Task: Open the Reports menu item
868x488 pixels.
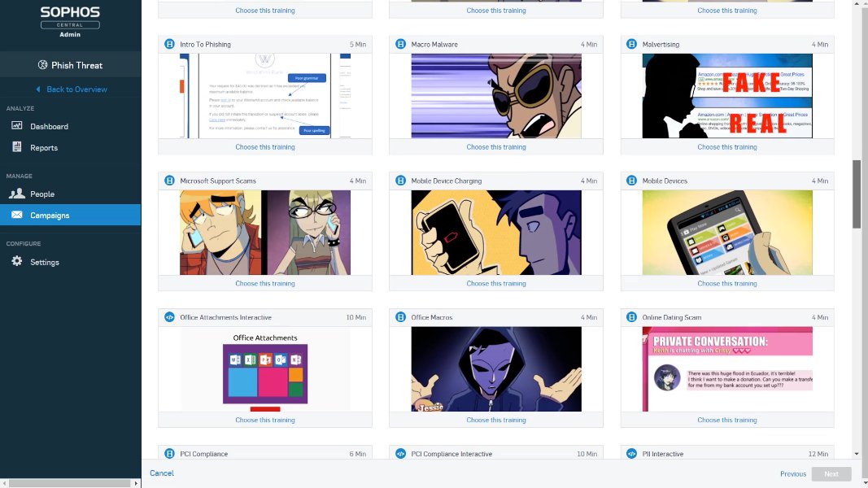Action: pos(70,148)
